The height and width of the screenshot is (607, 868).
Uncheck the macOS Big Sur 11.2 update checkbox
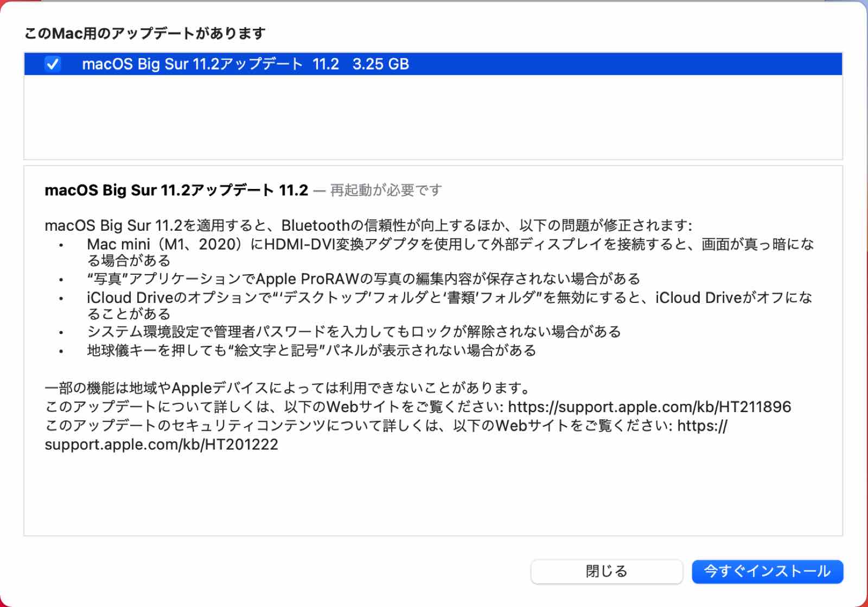[53, 64]
